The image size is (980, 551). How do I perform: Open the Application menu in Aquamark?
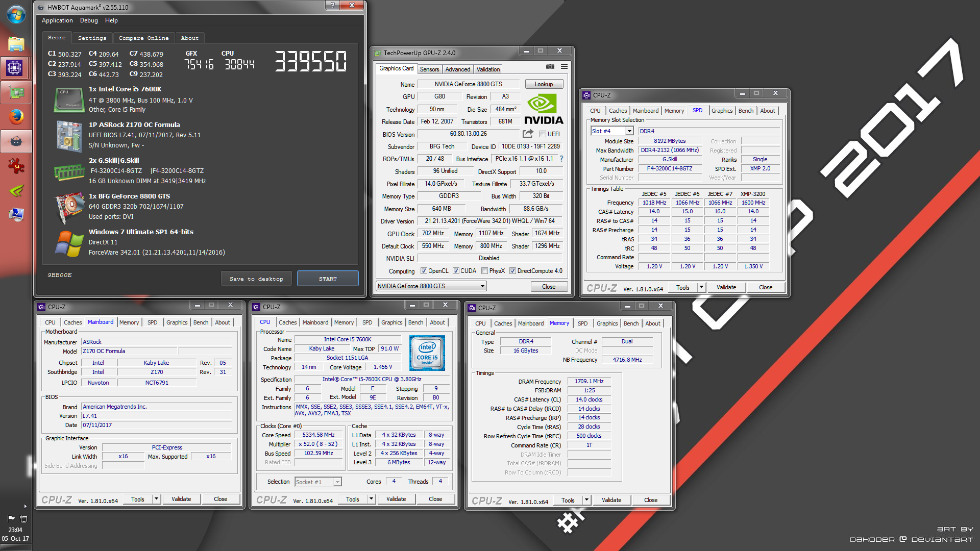[x=57, y=20]
